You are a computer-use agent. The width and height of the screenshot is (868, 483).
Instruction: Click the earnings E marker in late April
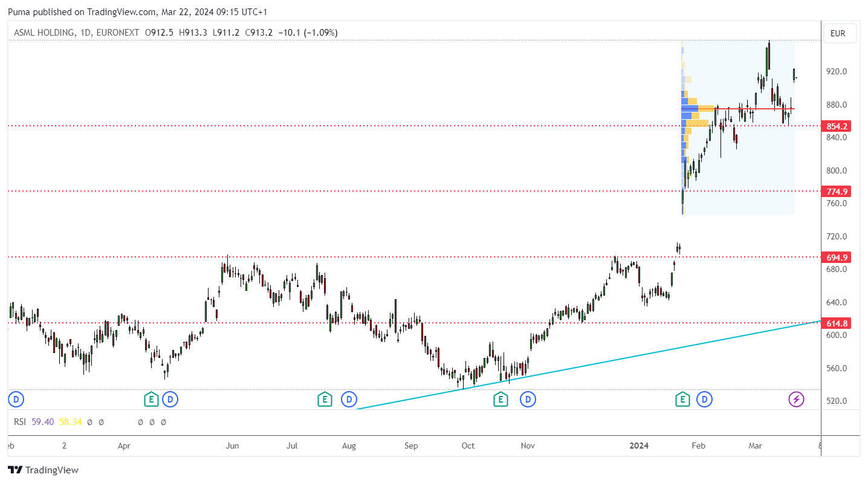click(x=151, y=399)
